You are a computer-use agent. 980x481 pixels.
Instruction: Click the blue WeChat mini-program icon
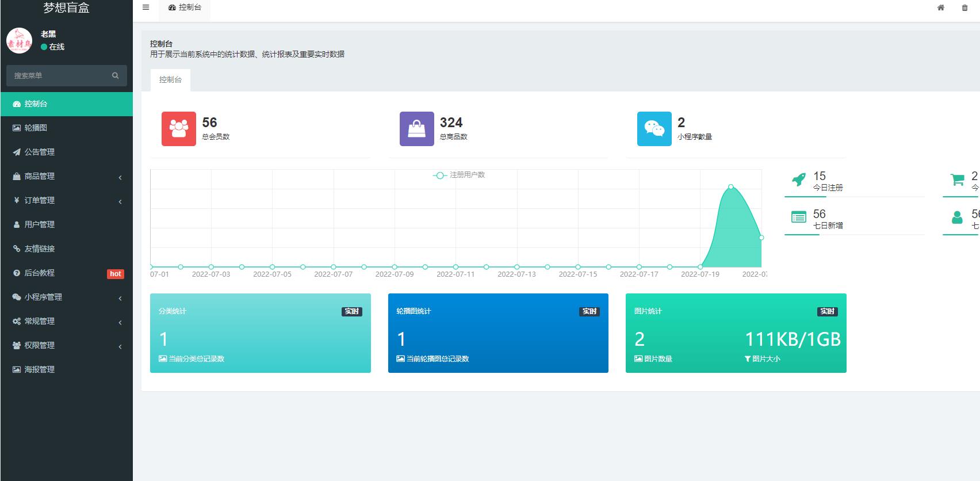click(x=654, y=128)
